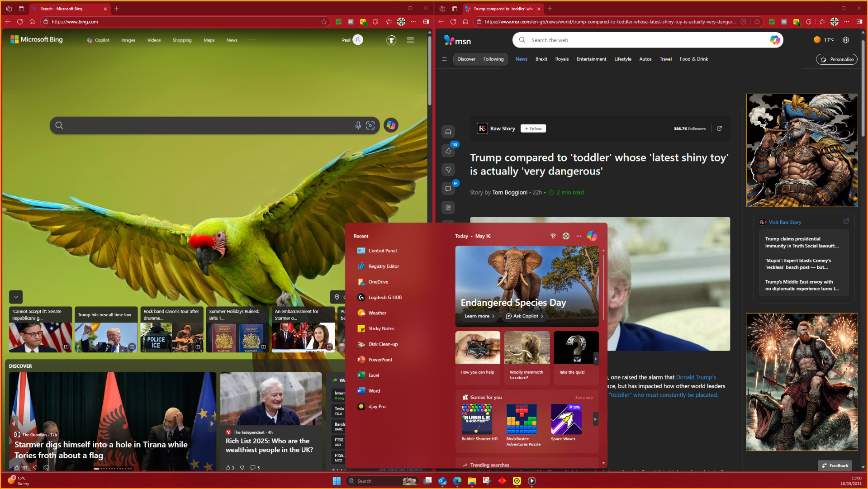Select Discover in the MSN Discover/Following switch
Image resolution: width=868 pixels, height=489 pixels.
tap(466, 59)
